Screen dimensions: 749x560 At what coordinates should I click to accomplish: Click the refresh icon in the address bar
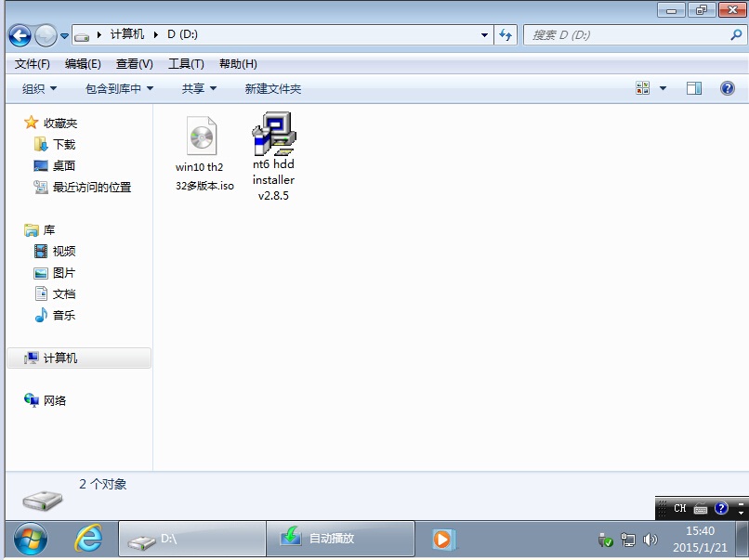click(504, 33)
